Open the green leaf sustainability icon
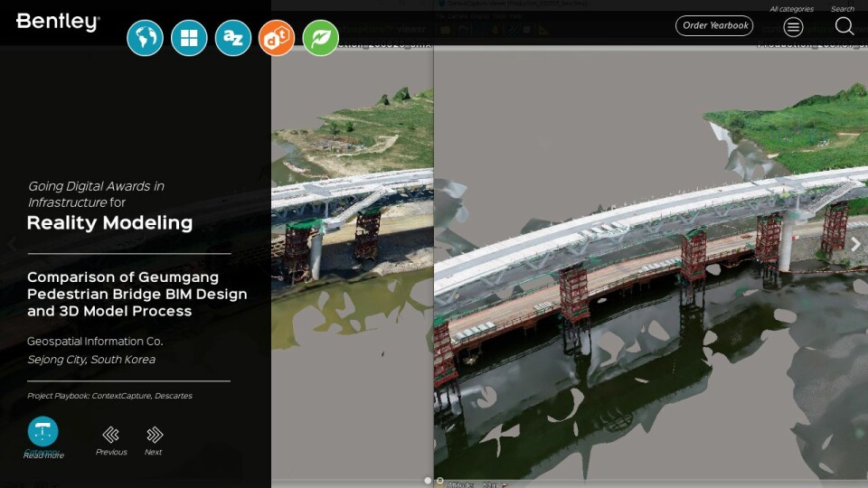868x488 pixels. click(x=320, y=38)
